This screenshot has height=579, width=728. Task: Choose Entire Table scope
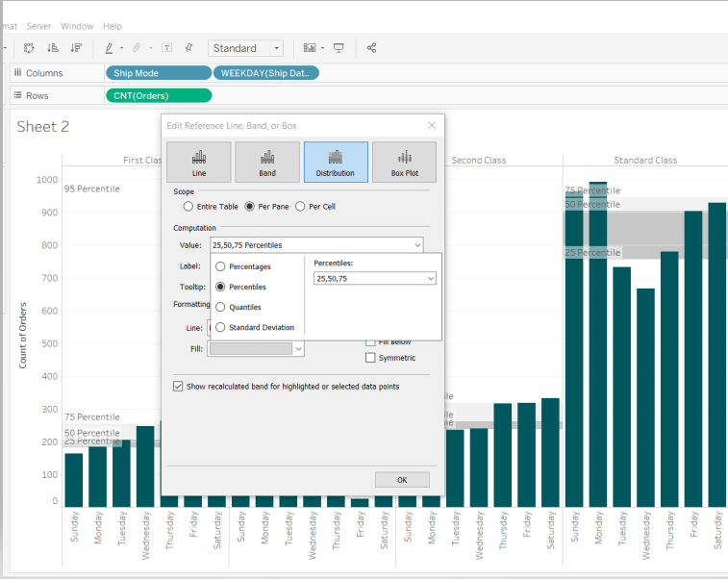[x=188, y=206]
